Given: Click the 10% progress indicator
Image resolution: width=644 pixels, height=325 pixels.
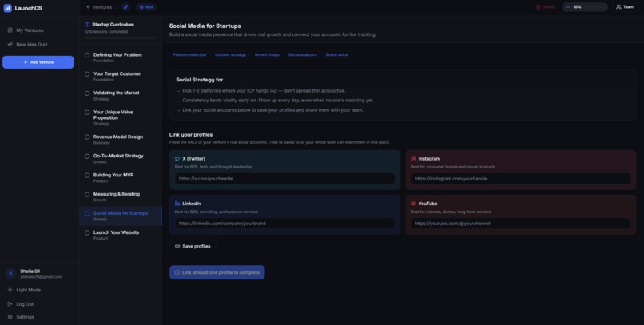Looking at the screenshot, I should click(585, 7).
